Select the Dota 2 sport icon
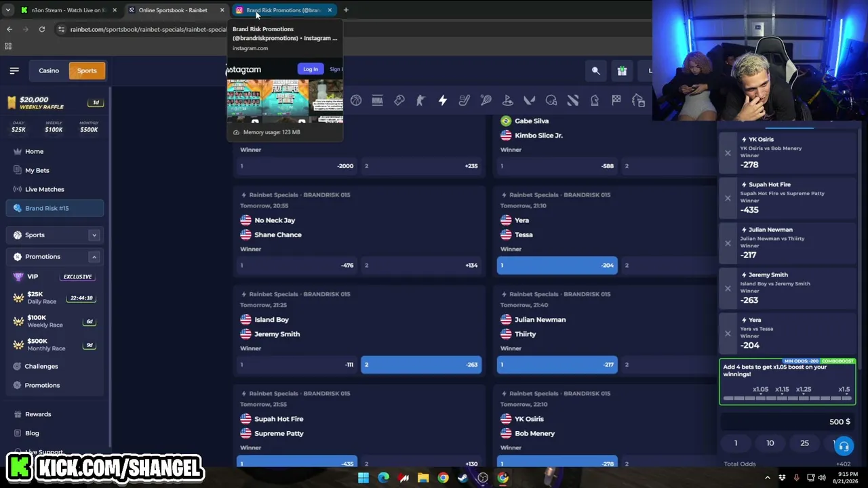Image resolution: width=868 pixels, height=488 pixels. click(573, 100)
